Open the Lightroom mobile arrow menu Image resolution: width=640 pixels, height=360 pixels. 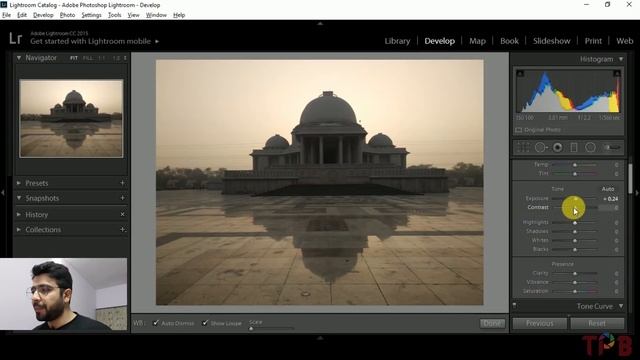tap(157, 41)
